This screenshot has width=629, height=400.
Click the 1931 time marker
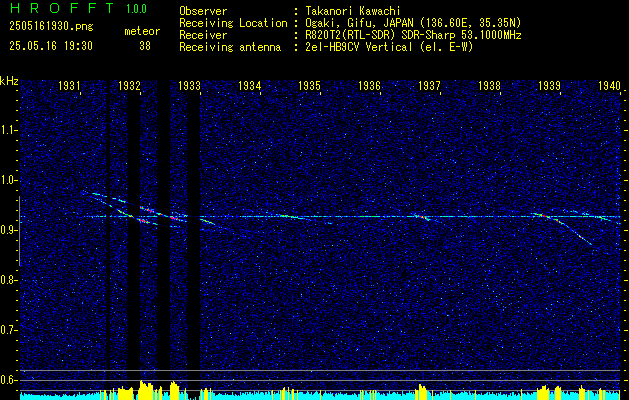(69, 85)
